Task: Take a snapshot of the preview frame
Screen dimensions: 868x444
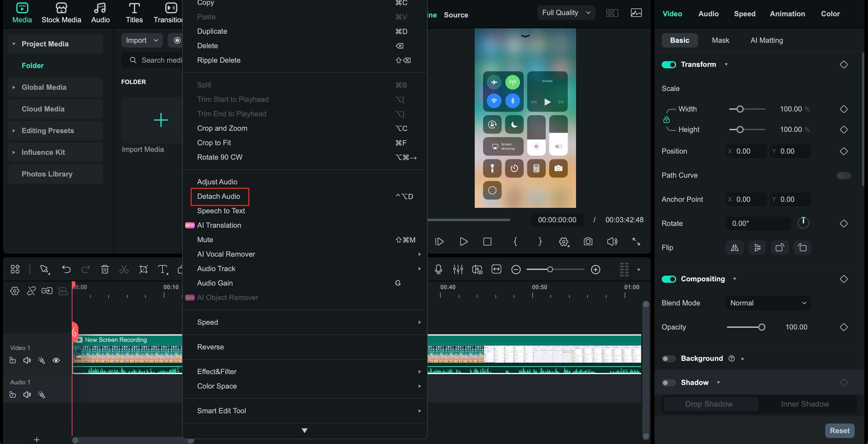Action: click(x=588, y=242)
